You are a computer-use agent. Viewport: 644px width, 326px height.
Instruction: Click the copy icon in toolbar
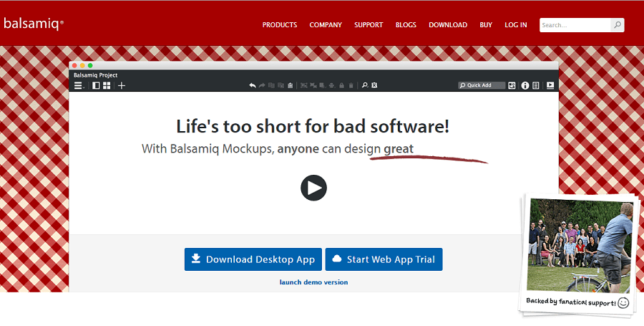(x=271, y=85)
